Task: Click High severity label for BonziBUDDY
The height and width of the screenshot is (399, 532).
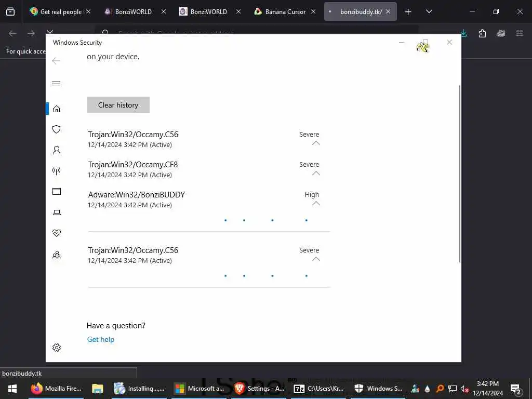Action: point(312,195)
